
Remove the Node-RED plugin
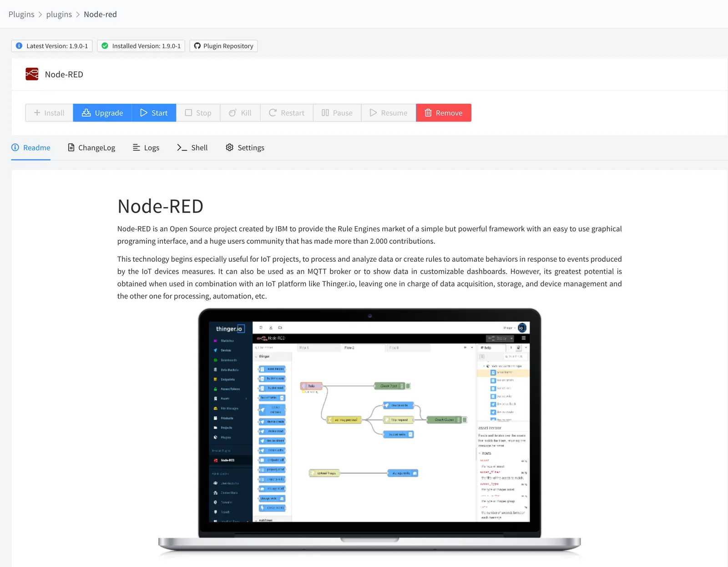coord(444,113)
